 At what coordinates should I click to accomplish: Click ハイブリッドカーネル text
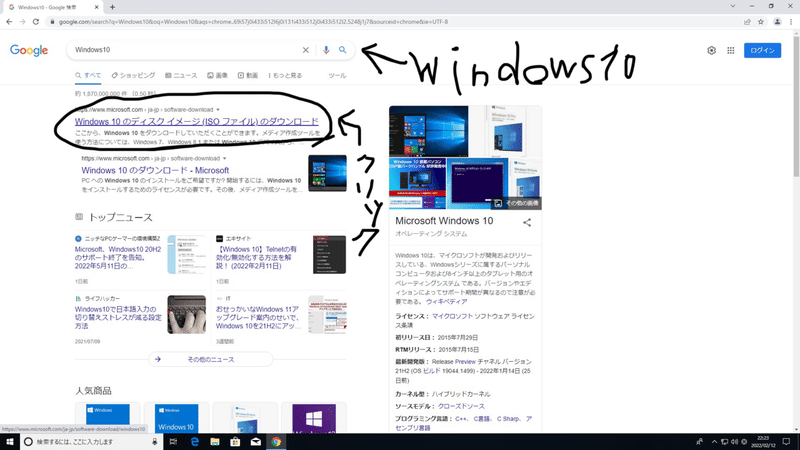pos(461,394)
